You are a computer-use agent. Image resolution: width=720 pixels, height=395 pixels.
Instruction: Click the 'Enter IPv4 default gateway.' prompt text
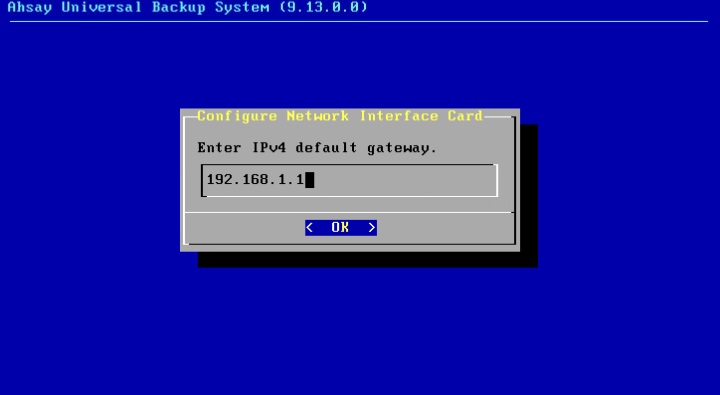317,148
